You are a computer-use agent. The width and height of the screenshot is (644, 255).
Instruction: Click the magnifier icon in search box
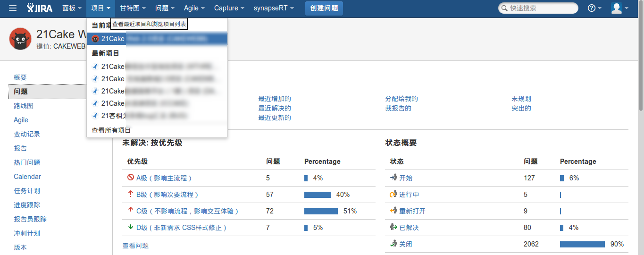[505, 8]
